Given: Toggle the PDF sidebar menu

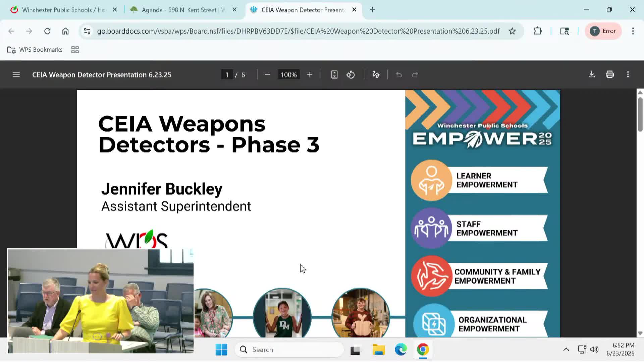Looking at the screenshot, I should tap(16, 74).
